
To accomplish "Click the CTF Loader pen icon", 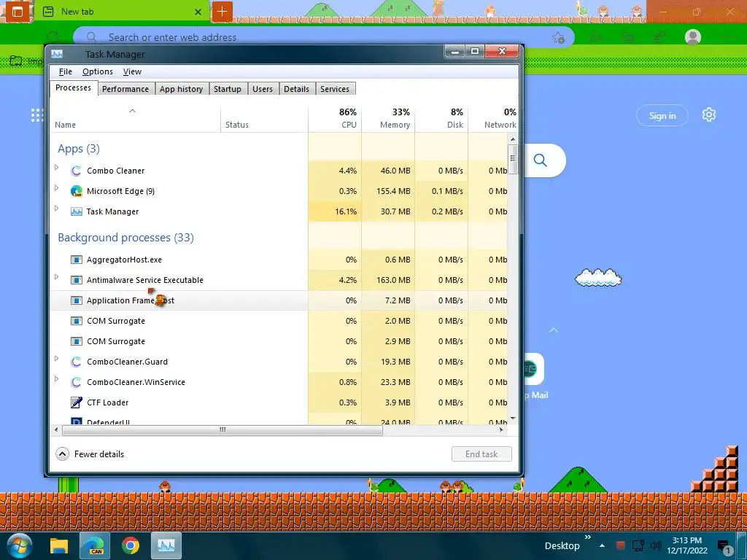I will pyautogui.click(x=76, y=402).
